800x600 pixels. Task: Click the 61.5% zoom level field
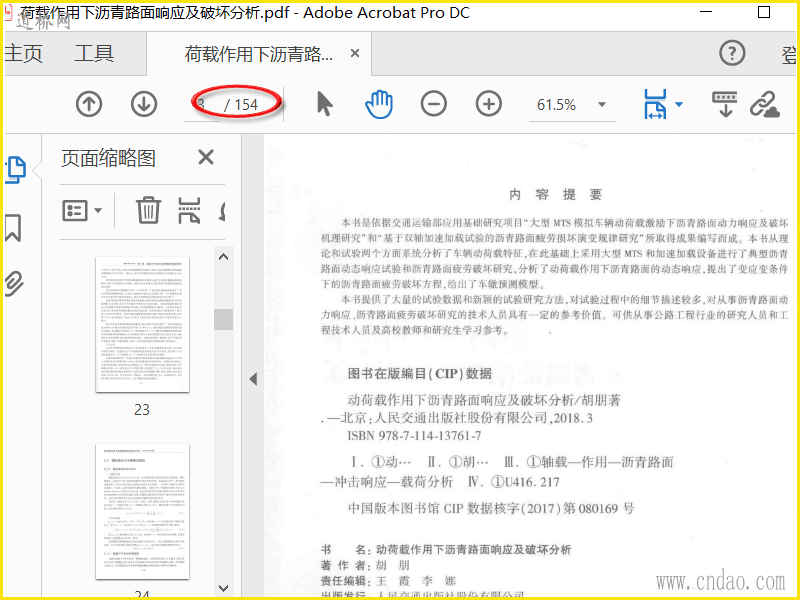[557, 105]
